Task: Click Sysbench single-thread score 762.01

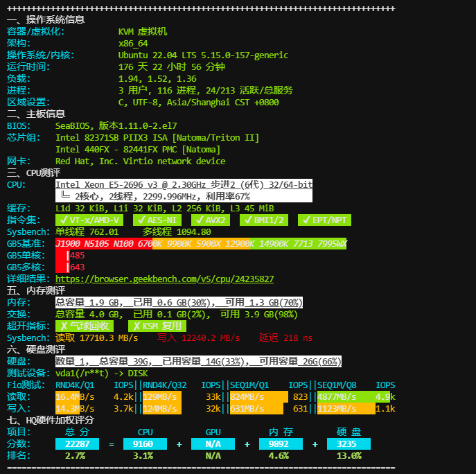Action: 87,232
